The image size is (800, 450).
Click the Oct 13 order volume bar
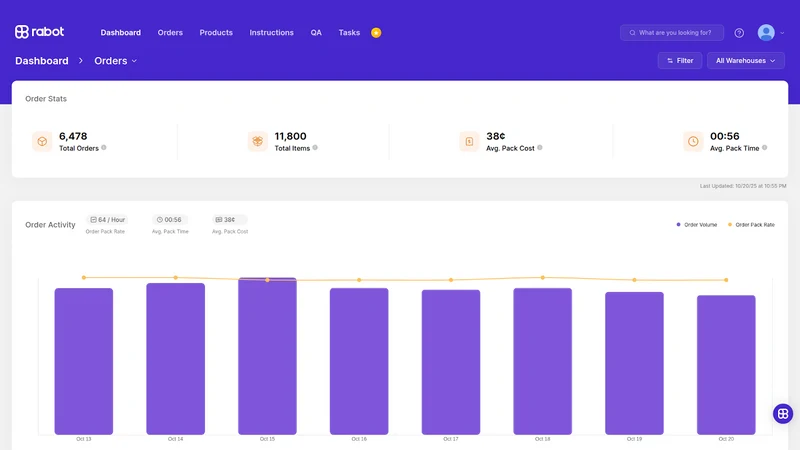tap(84, 361)
